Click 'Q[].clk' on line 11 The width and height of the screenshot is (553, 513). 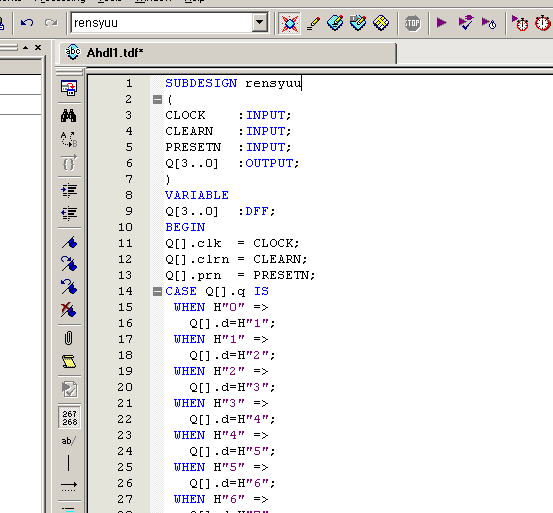[x=193, y=243]
